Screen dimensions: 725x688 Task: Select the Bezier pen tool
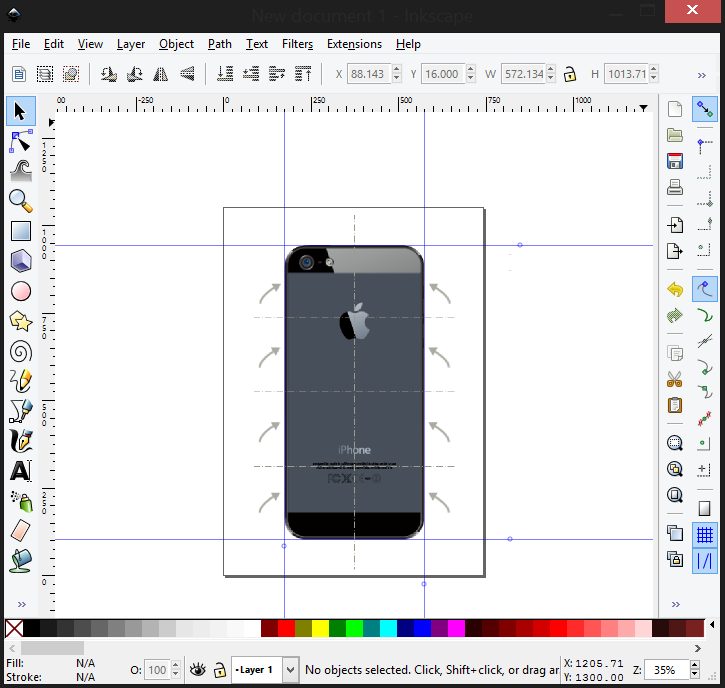(20, 411)
